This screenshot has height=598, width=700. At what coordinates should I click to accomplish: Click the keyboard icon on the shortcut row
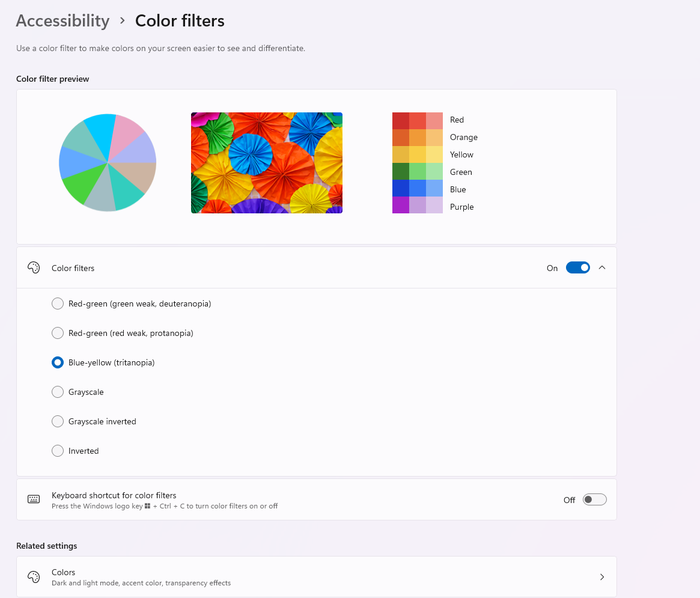pos(33,499)
